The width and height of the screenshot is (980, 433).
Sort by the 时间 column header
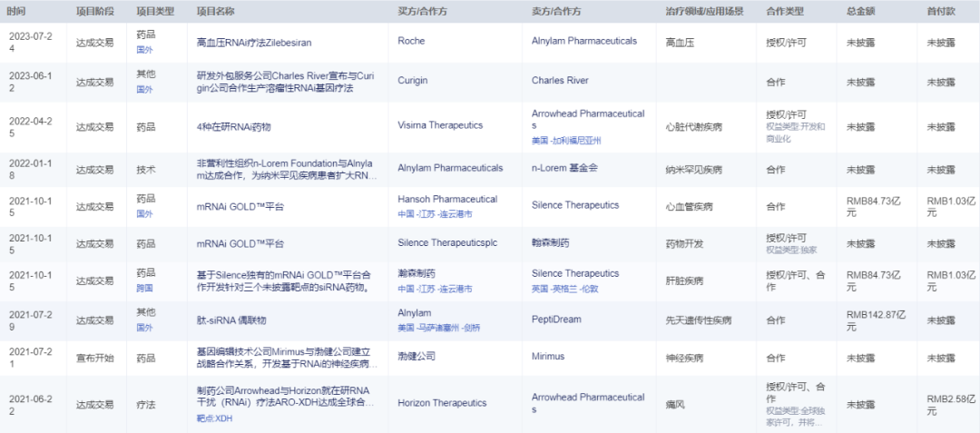click(16, 12)
